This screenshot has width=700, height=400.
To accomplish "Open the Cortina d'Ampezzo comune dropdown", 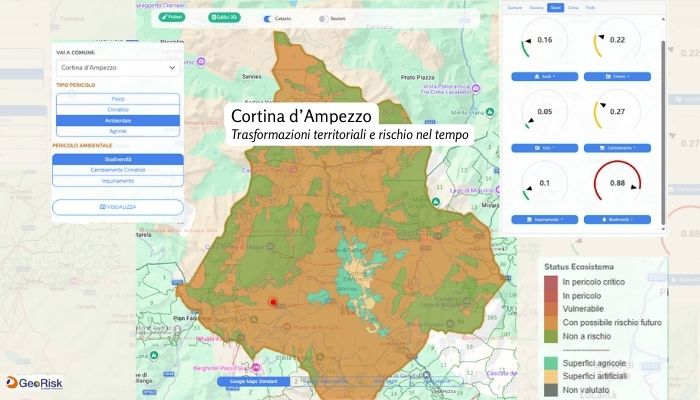I will pyautogui.click(x=118, y=67).
